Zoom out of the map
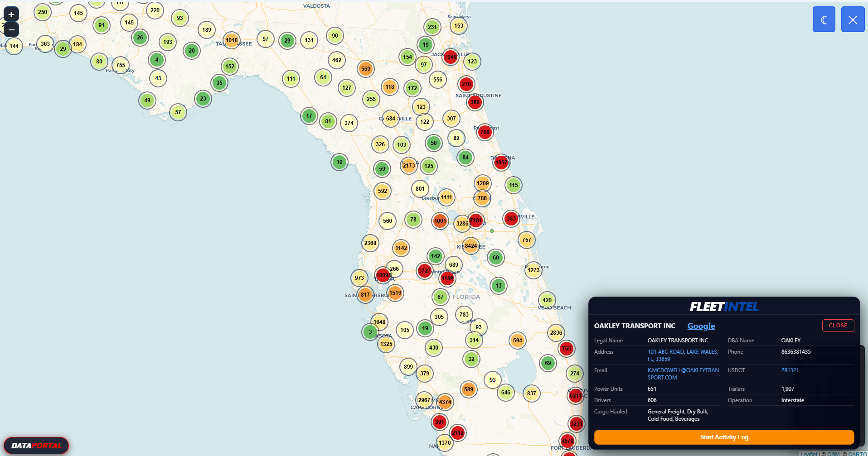This screenshot has height=456, width=868. coord(11,30)
